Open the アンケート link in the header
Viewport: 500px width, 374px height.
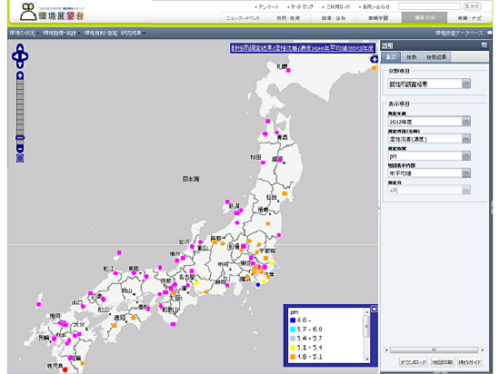[267, 7]
